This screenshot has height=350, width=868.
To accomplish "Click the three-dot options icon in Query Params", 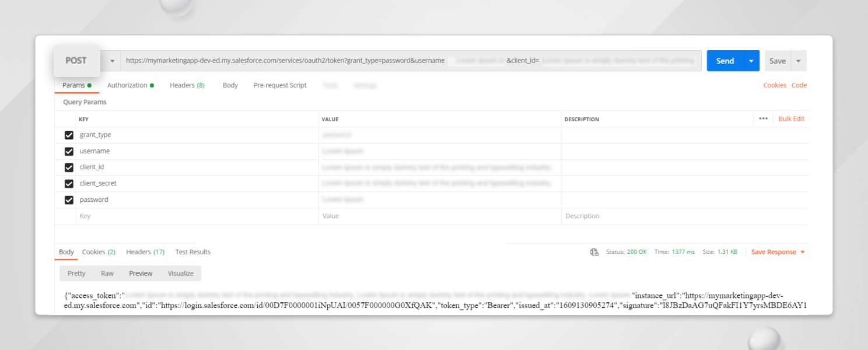I will 762,119.
